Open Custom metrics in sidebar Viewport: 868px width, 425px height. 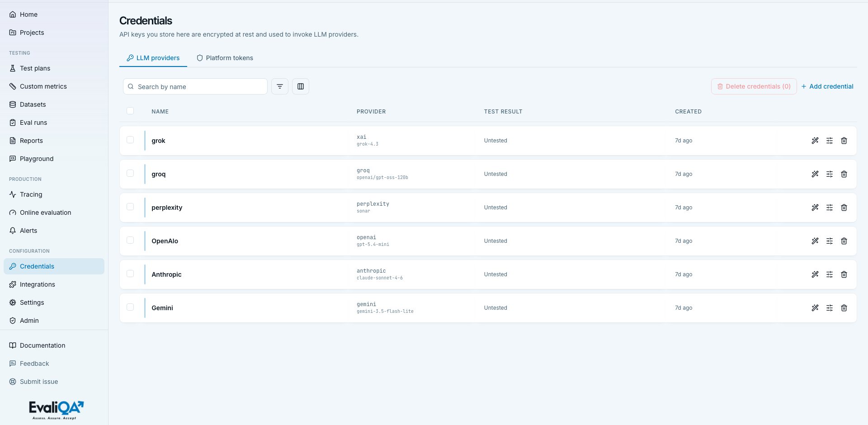click(x=54, y=86)
